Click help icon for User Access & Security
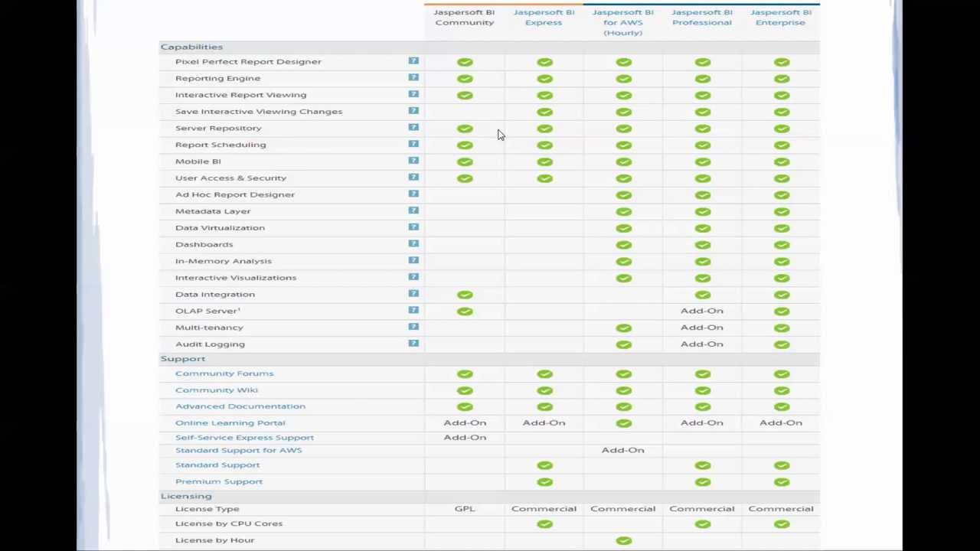The height and width of the screenshot is (551, 980). (413, 177)
